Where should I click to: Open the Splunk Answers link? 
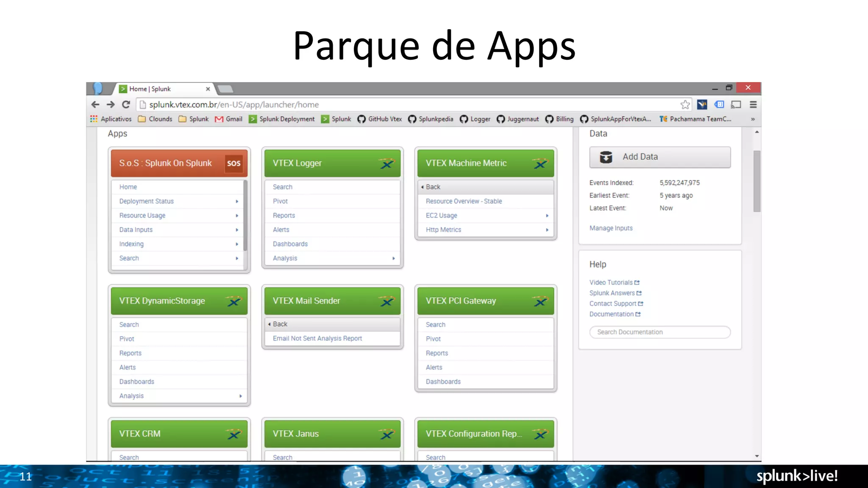coord(615,293)
